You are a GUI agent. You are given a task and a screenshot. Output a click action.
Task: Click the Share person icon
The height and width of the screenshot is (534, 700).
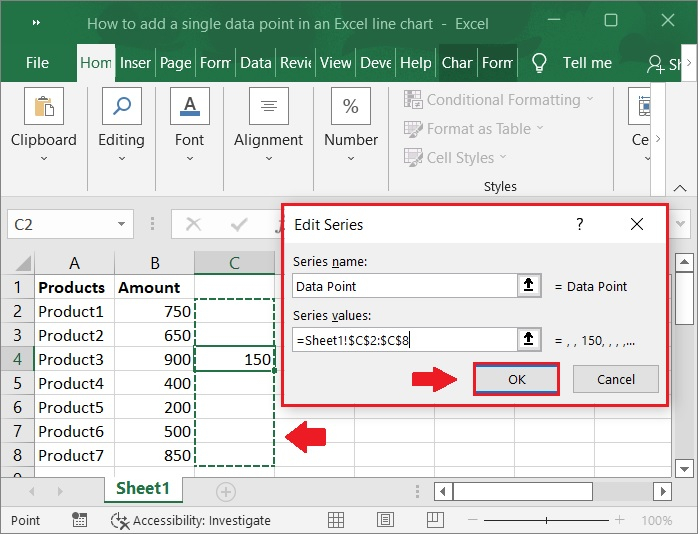click(x=655, y=64)
